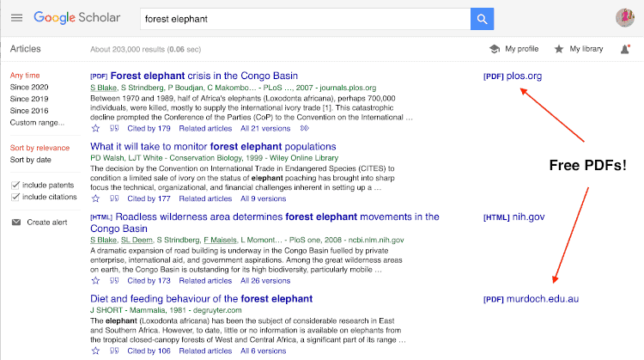Open author F Maisels profile link
Image resolution: width=644 pixels, height=360 pixels.
[x=220, y=240]
